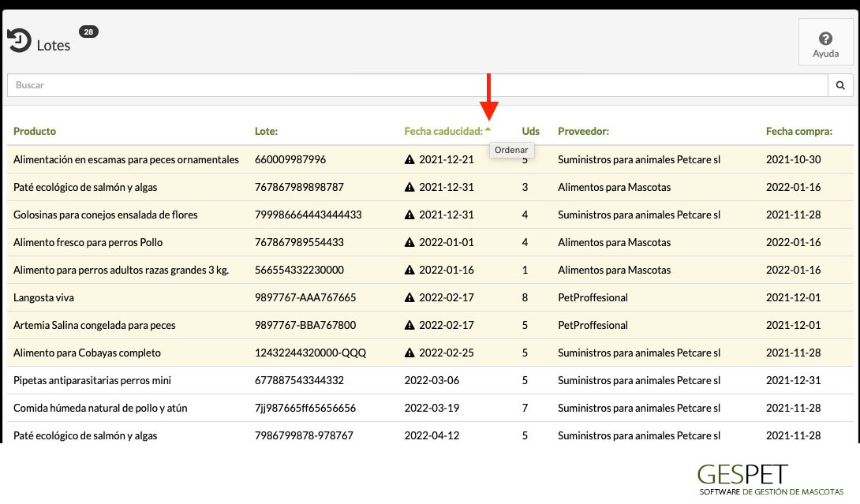This screenshot has height=504, width=860.
Task: Select 'Alimentación en escamas para peces ornamentales' product
Action: click(x=126, y=159)
